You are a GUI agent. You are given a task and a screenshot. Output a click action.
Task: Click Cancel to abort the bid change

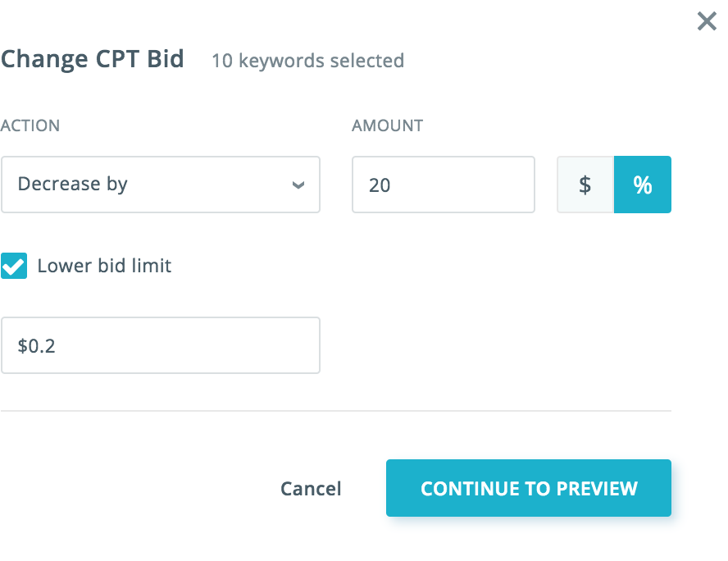[x=311, y=488]
